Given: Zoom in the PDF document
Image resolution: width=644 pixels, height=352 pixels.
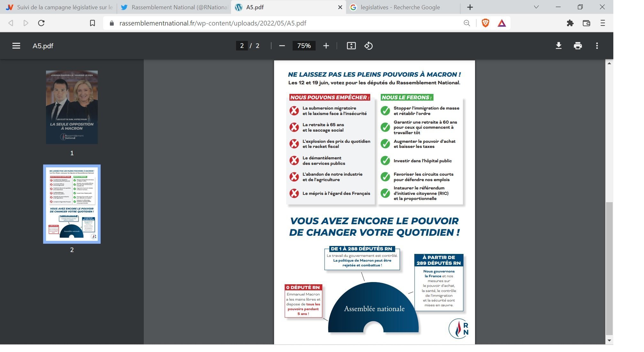Looking at the screenshot, I should click(x=326, y=46).
